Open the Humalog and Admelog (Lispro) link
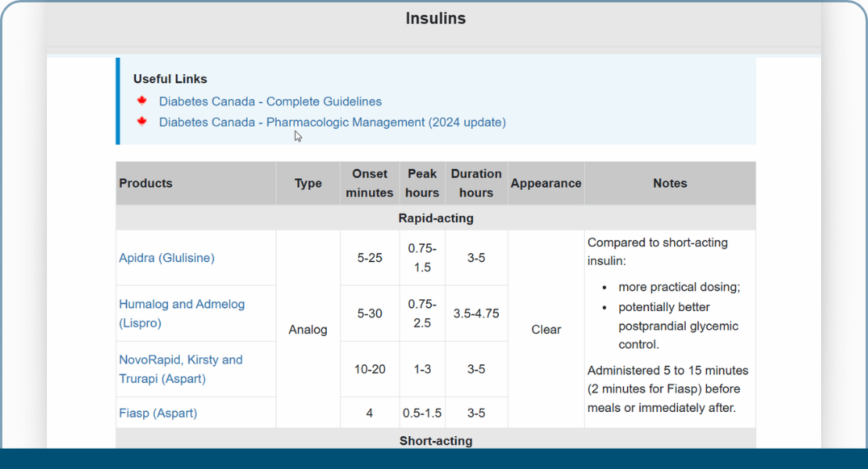Image resolution: width=868 pixels, height=469 pixels. point(181,313)
